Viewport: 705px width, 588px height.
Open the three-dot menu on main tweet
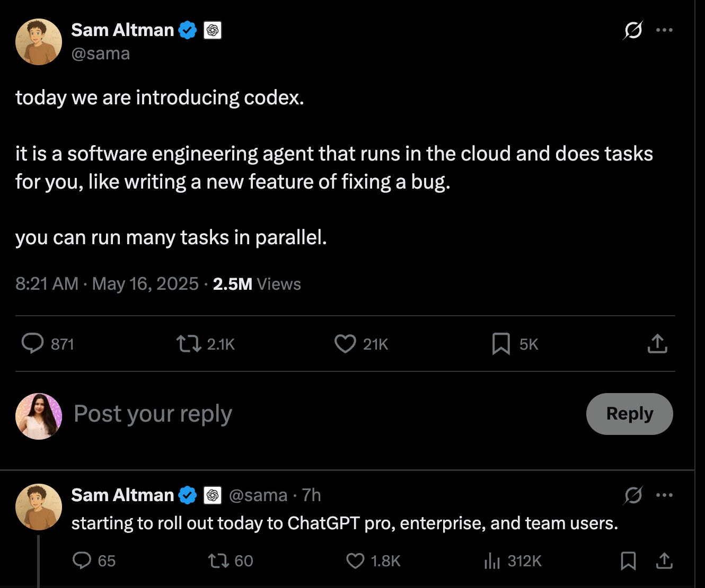[664, 30]
